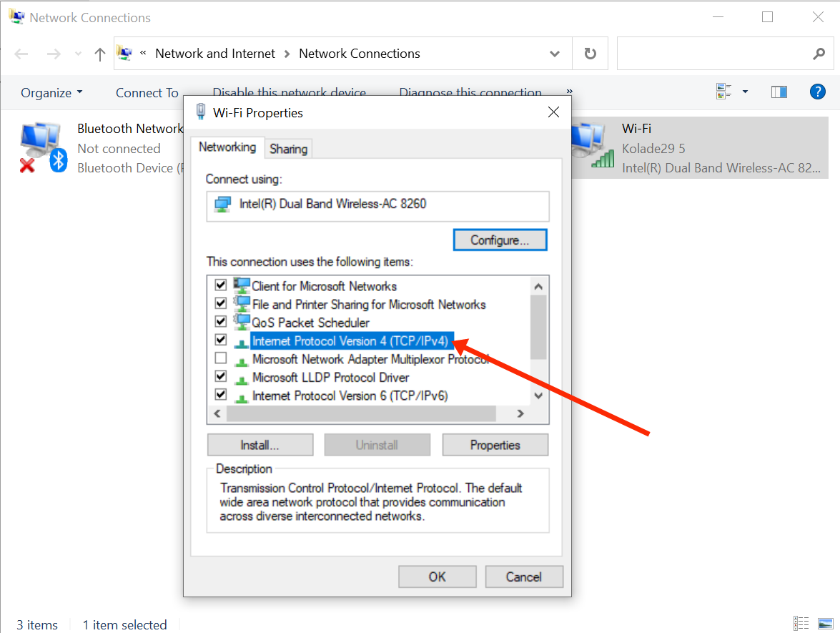Switch to large icons view in status bar

[x=826, y=624]
